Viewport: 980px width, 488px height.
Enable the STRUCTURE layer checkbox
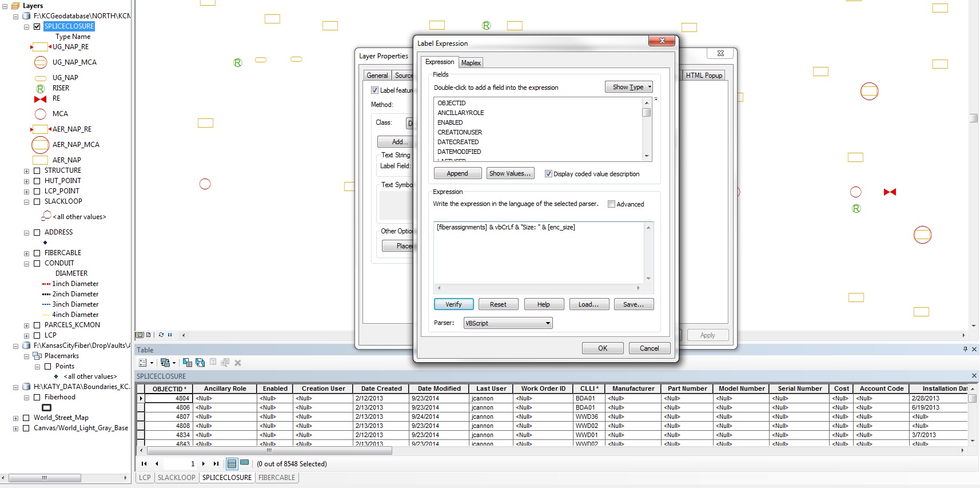pyautogui.click(x=37, y=170)
